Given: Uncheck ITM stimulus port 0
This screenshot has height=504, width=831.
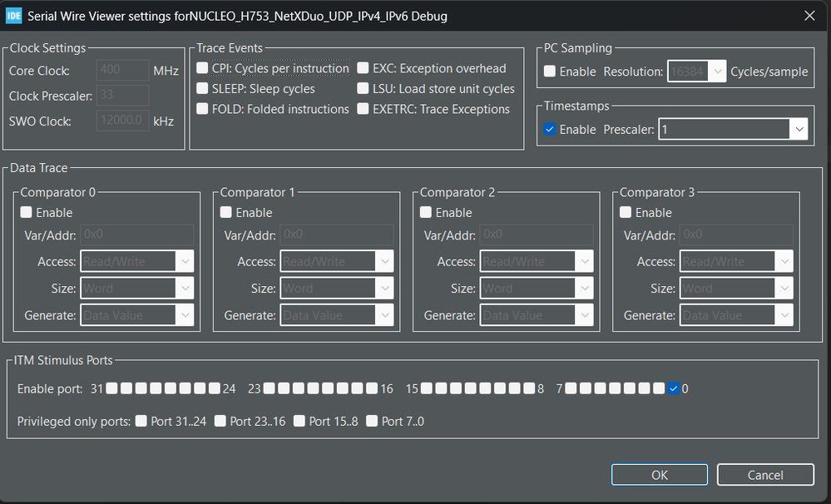Looking at the screenshot, I should click(674, 388).
